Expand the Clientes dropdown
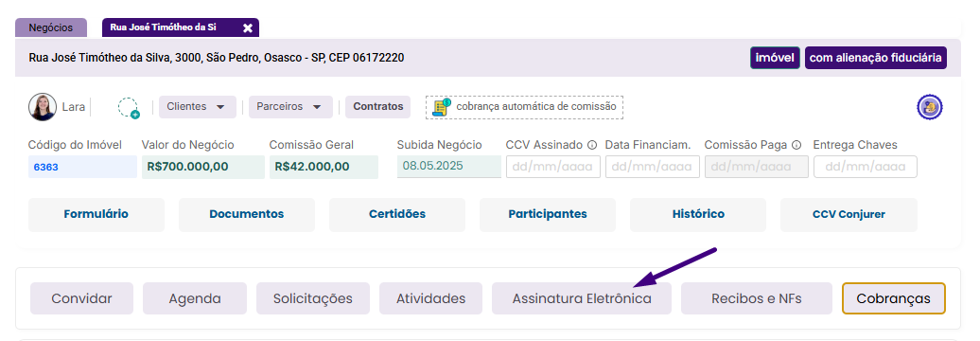The height and width of the screenshot is (341, 980). pos(198,107)
